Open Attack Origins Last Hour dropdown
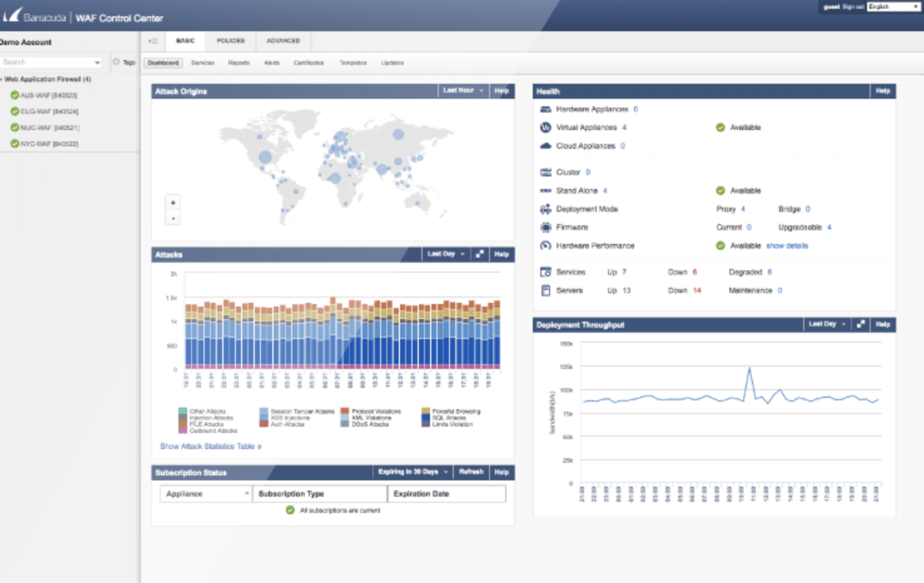Screen dimensions: 924x583 (463, 91)
